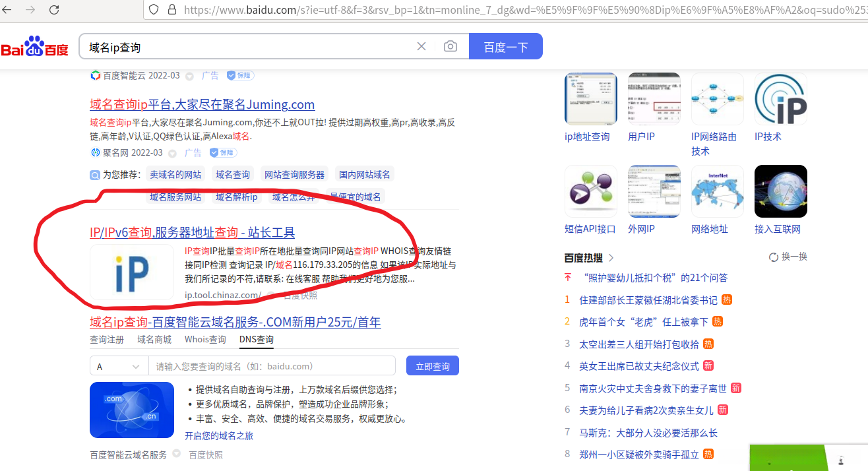Screen dimensions: 868x471
Task: Open the A record type dropdown
Action: point(119,365)
